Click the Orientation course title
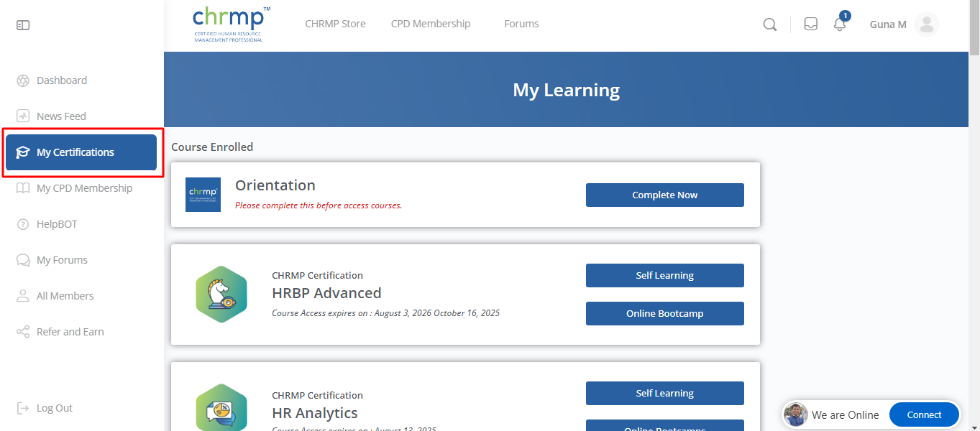 [x=275, y=185]
